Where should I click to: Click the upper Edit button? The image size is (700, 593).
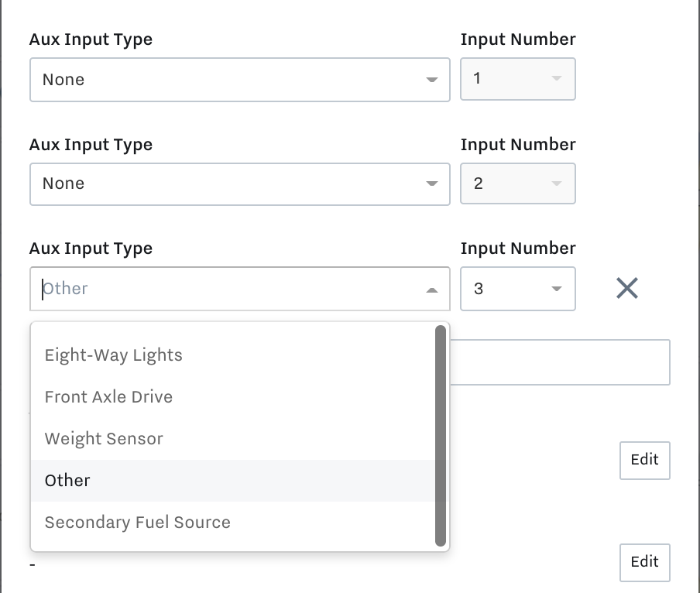pos(645,461)
